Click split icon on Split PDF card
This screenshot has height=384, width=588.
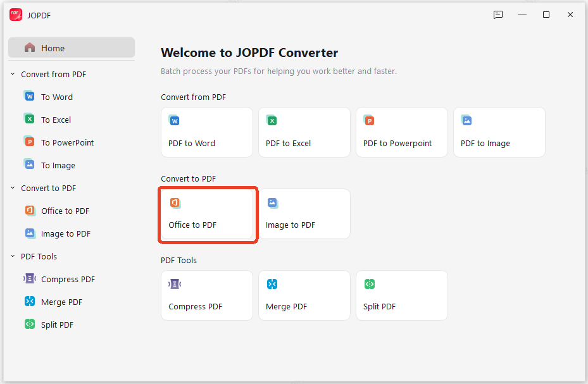pos(370,284)
